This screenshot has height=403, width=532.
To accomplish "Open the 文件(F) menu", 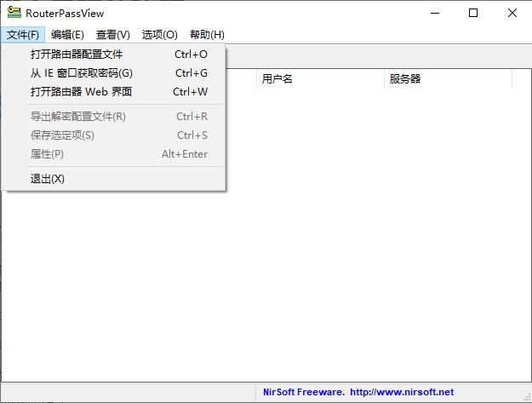I will pyautogui.click(x=23, y=35).
